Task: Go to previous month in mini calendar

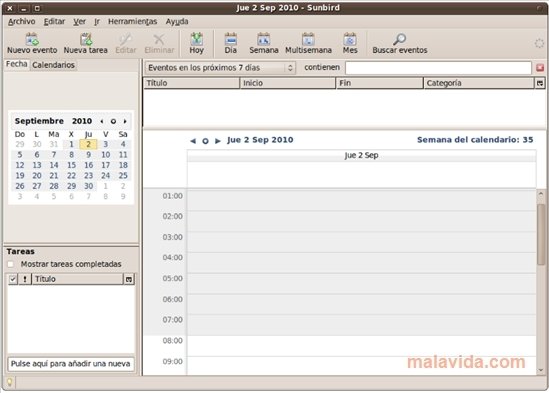Action: coord(102,121)
